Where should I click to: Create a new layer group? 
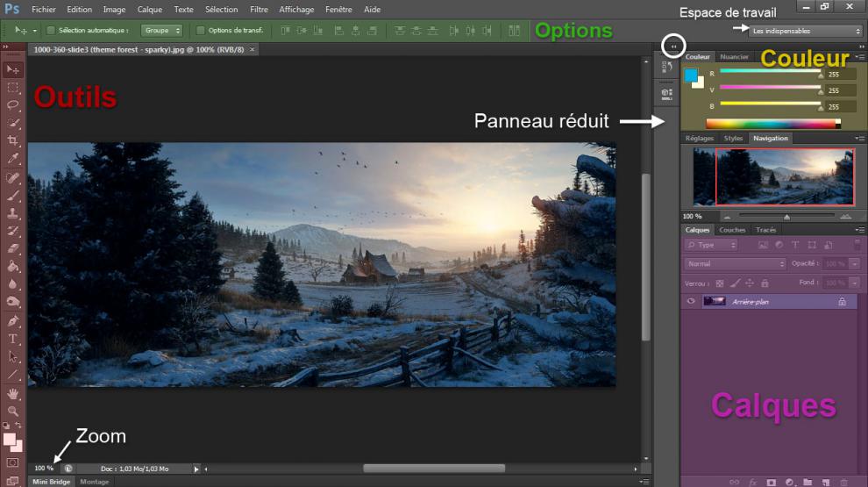(808, 483)
